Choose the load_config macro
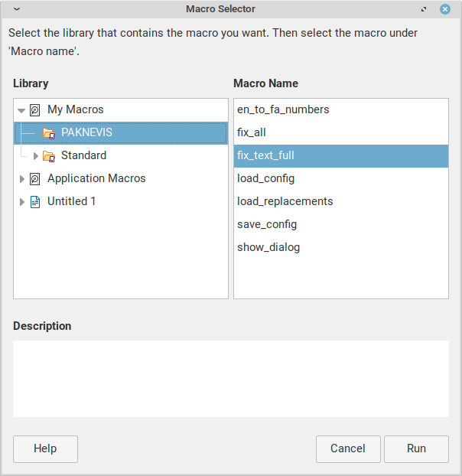This screenshot has width=462, height=476. pos(265,178)
